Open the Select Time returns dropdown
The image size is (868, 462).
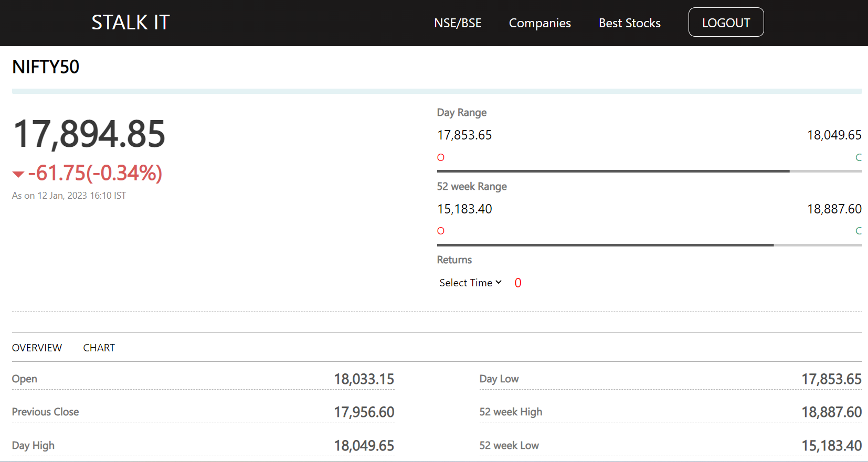(x=471, y=283)
